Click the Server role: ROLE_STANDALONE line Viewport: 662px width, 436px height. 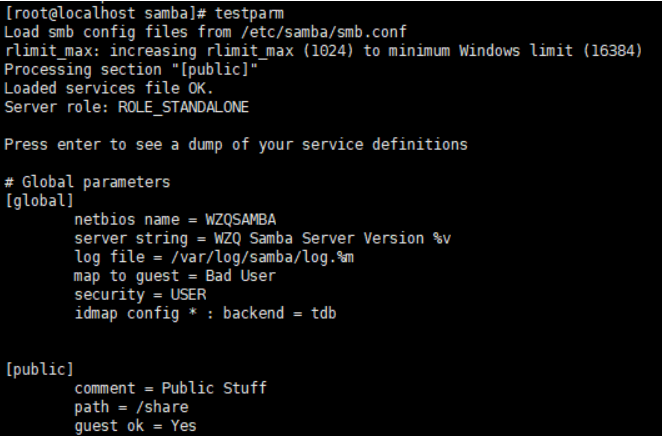click(x=126, y=106)
